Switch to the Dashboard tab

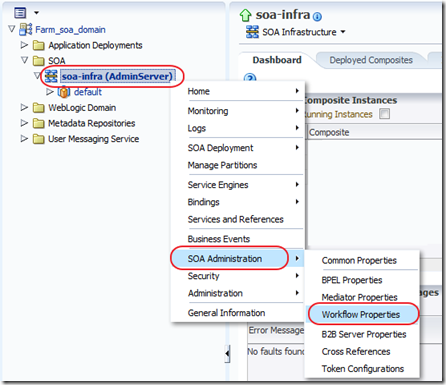point(277,60)
